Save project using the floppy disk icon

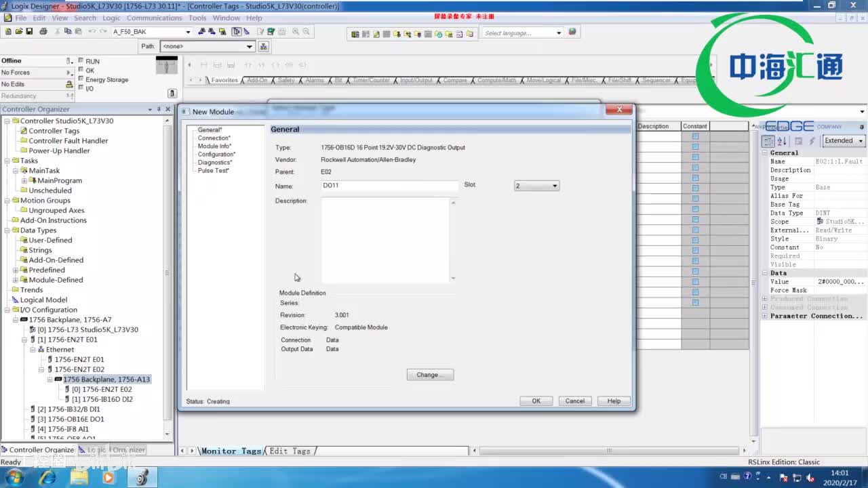pos(29,31)
